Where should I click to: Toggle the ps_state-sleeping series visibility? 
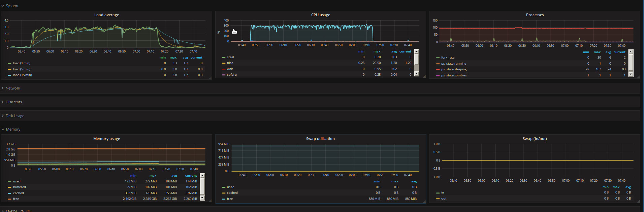454,69
